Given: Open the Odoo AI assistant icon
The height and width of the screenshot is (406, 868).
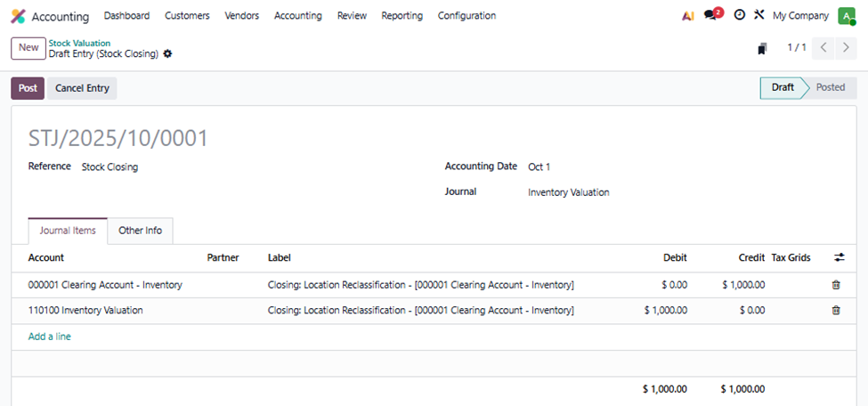Looking at the screenshot, I should click(x=687, y=16).
